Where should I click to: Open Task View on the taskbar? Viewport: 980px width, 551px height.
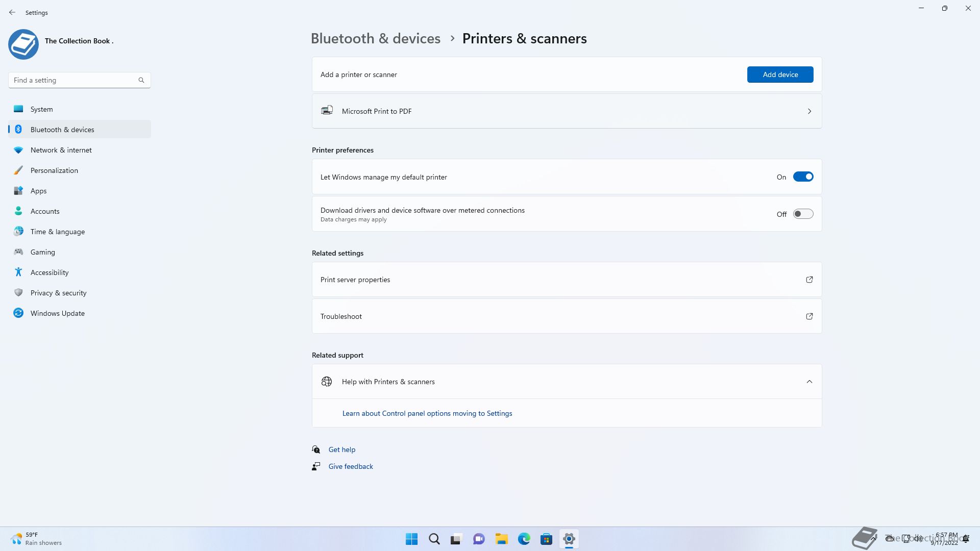(x=456, y=539)
